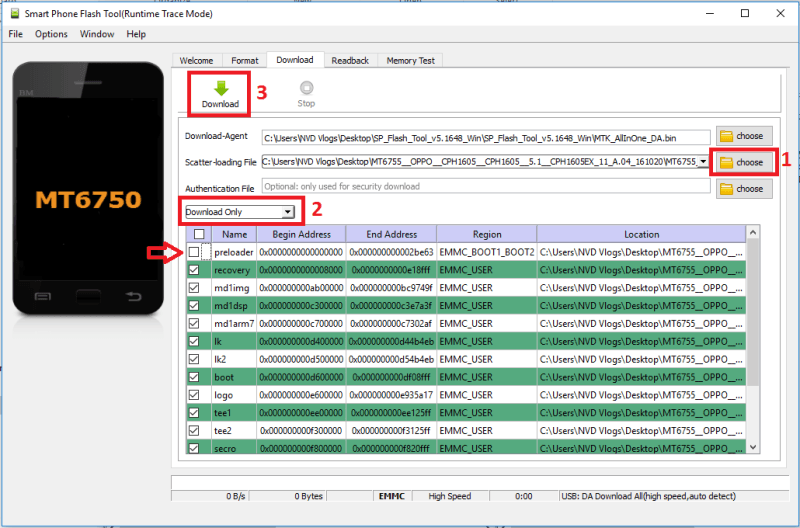Click the tee2 row EMMC_USER region
Screen dimensions: 800x528
pyautogui.click(x=487, y=431)
